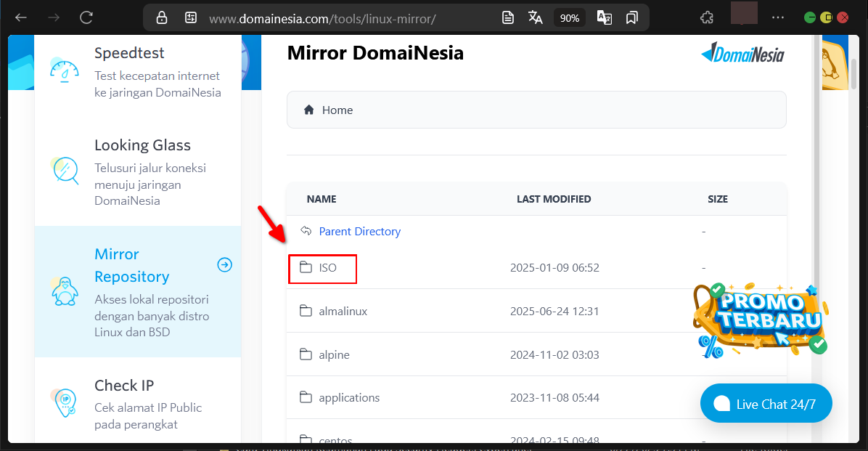Open the almalinux directory
The width and height of the screenshot is (868, 451).
coord(343,312)
